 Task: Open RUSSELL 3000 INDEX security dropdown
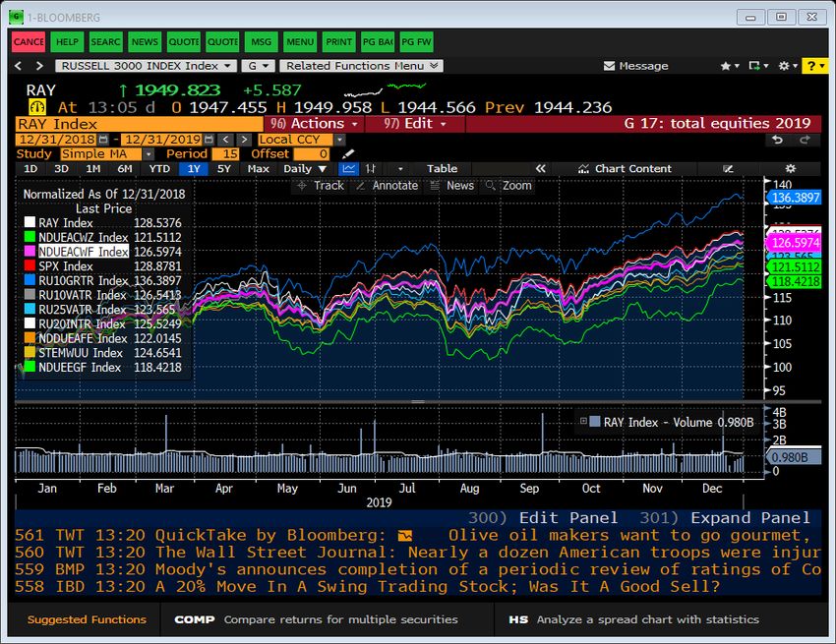(x=146, y=66)
